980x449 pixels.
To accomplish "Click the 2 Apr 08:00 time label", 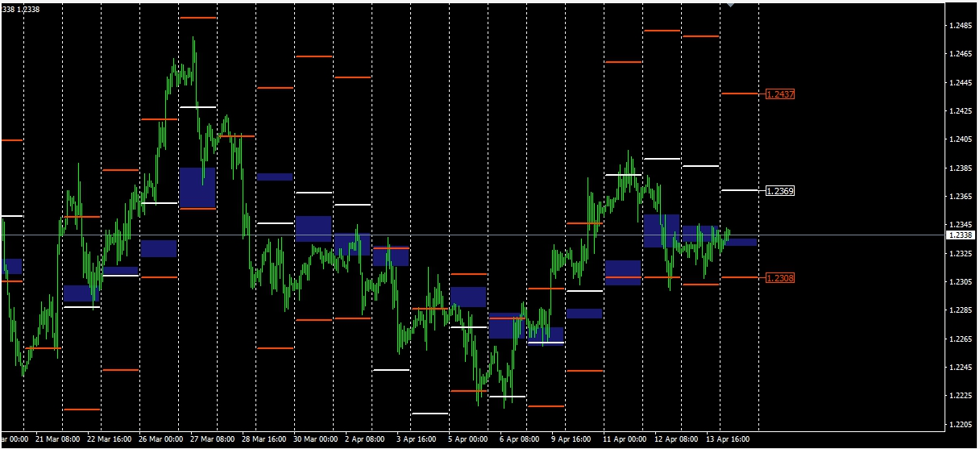I will click(366, 439).
